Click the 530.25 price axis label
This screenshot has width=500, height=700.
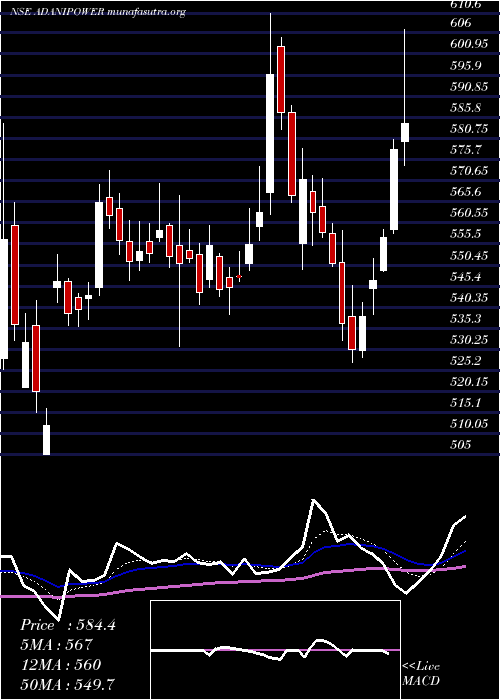(469, 340)
